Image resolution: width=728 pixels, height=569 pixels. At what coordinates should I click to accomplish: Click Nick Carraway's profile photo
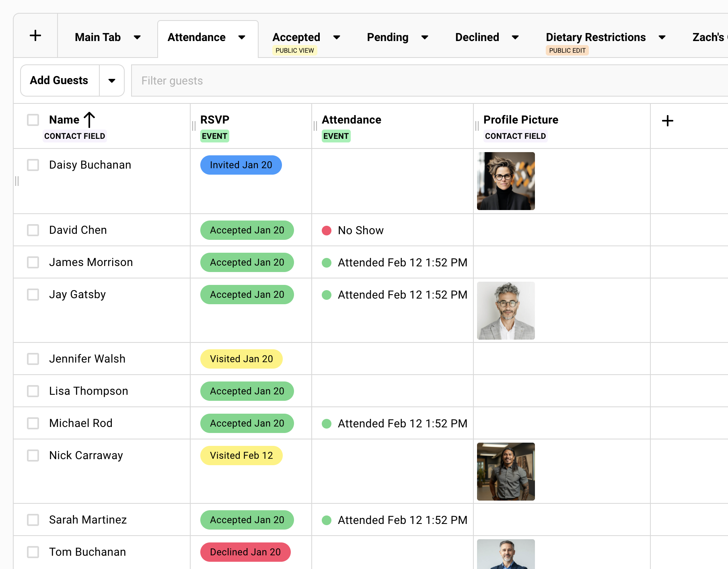[x=506, y=472]
